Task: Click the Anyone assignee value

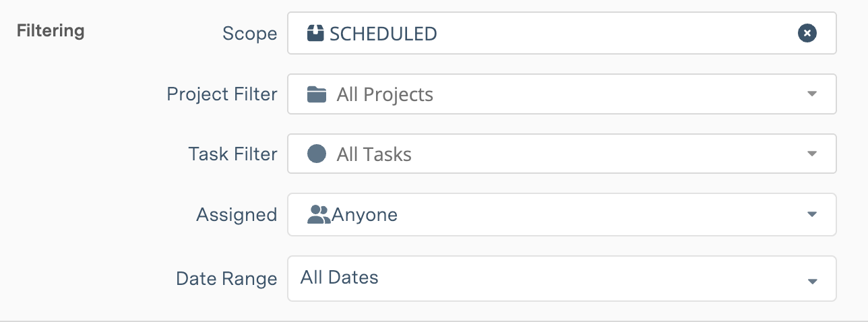Action: click(x=365, y=215)
